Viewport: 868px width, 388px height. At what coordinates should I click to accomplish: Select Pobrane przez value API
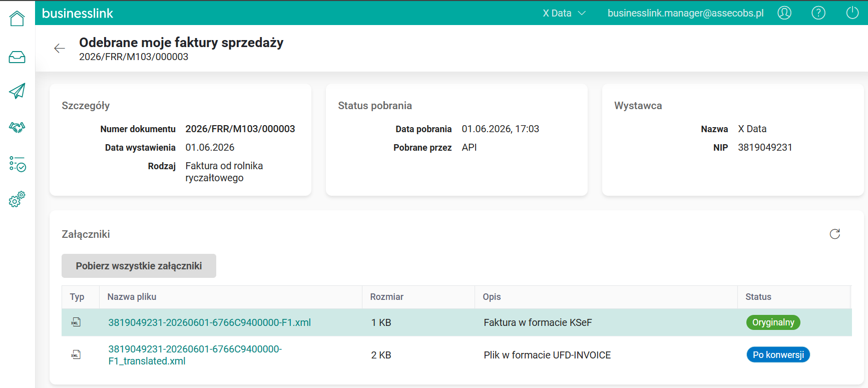(469, 147)
